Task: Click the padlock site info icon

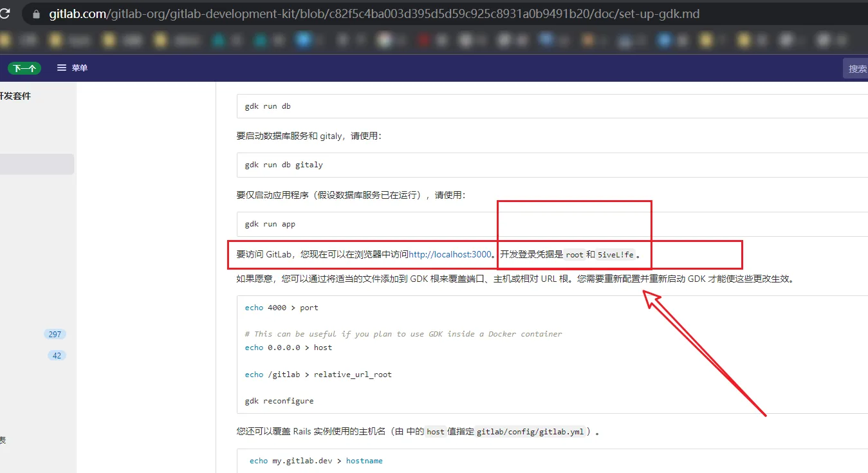Action: click(36, 14)
